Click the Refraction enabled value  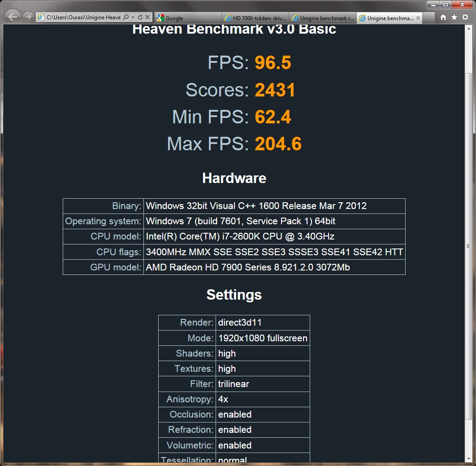click(263, 430)
